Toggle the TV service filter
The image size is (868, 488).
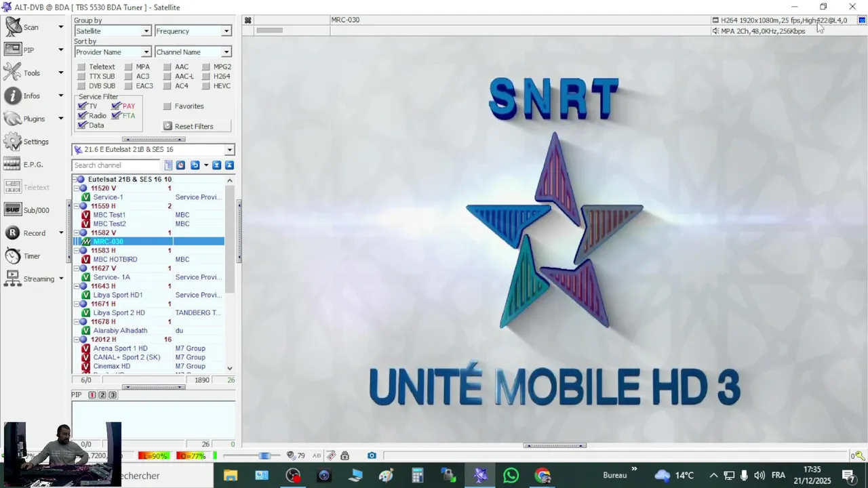(82, 106)
